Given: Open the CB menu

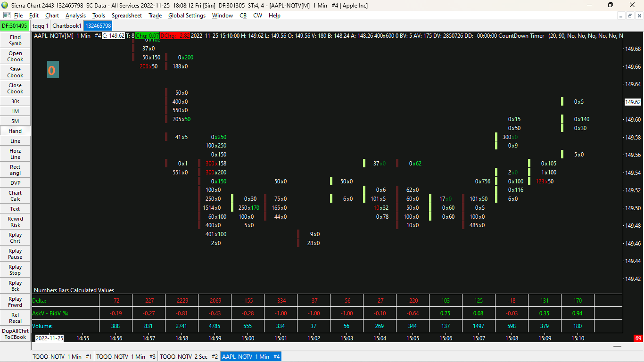Looking at the screenshot, I should point(243,16).
